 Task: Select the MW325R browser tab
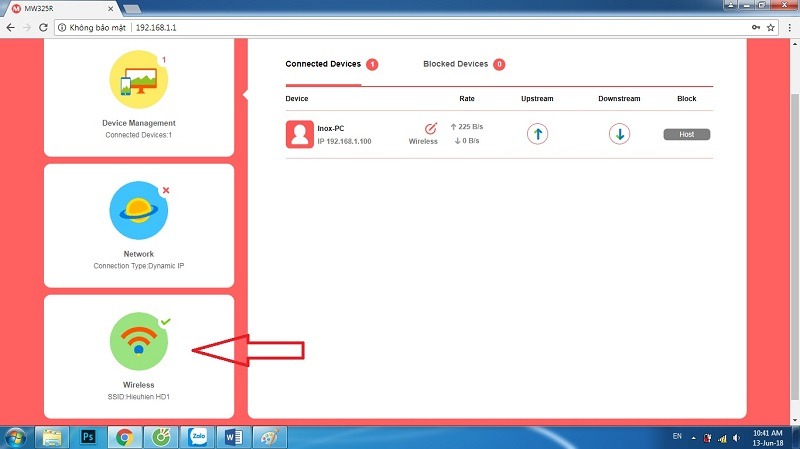point(61,9)
